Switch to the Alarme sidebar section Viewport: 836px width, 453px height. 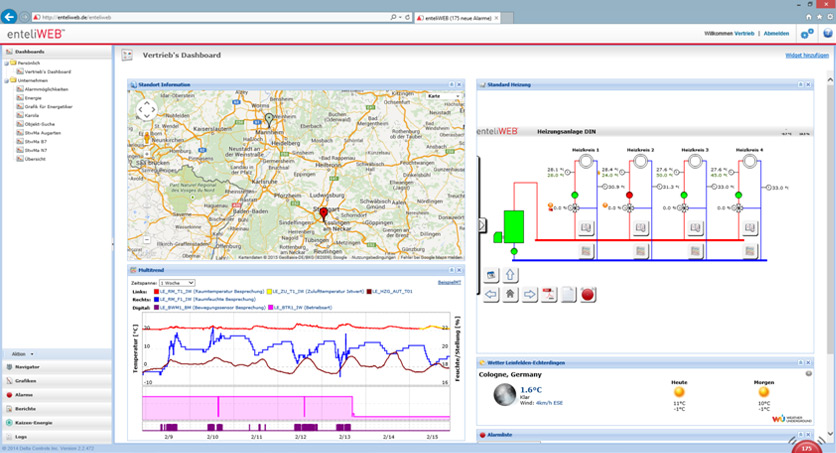pos(57,395)
